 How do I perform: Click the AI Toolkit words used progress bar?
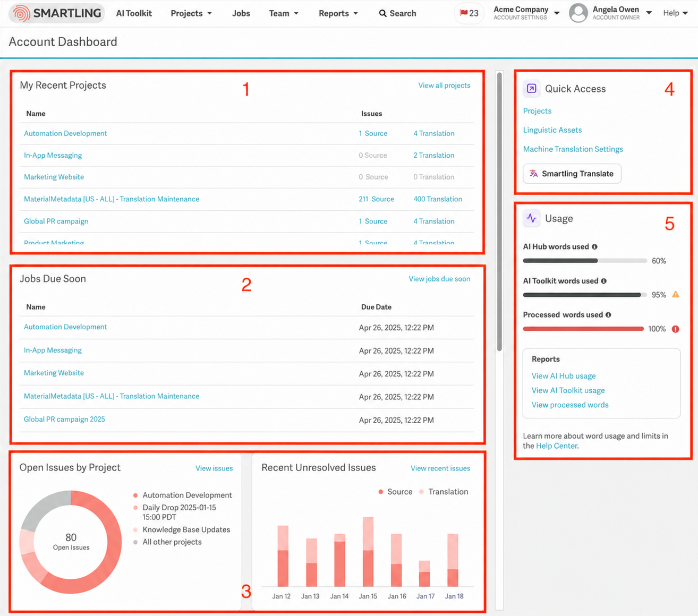point(585,295)
